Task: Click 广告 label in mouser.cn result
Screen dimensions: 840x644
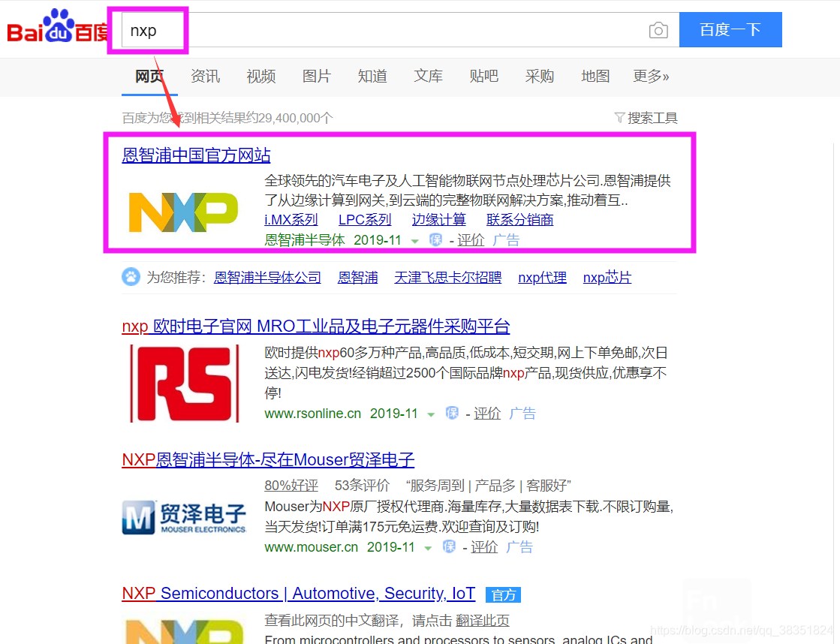Action: point(519,546)
